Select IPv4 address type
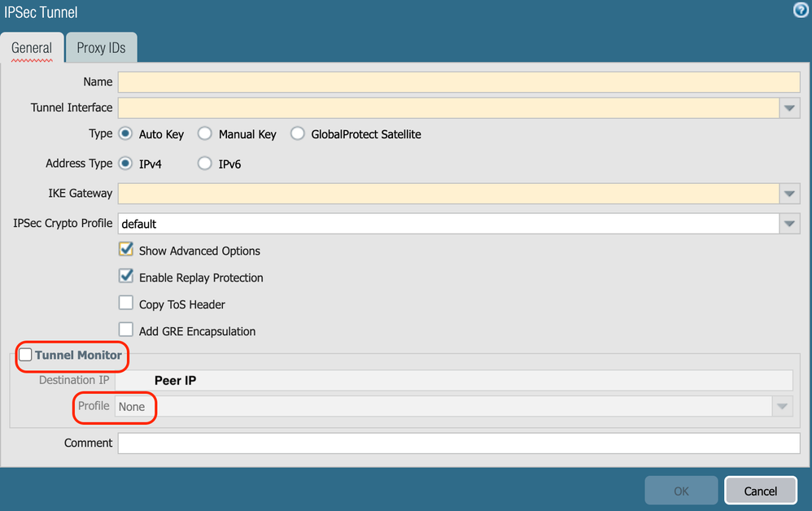The height and width of the screenshot is (511, 812). pyautogui.click(x=126, y=164)
